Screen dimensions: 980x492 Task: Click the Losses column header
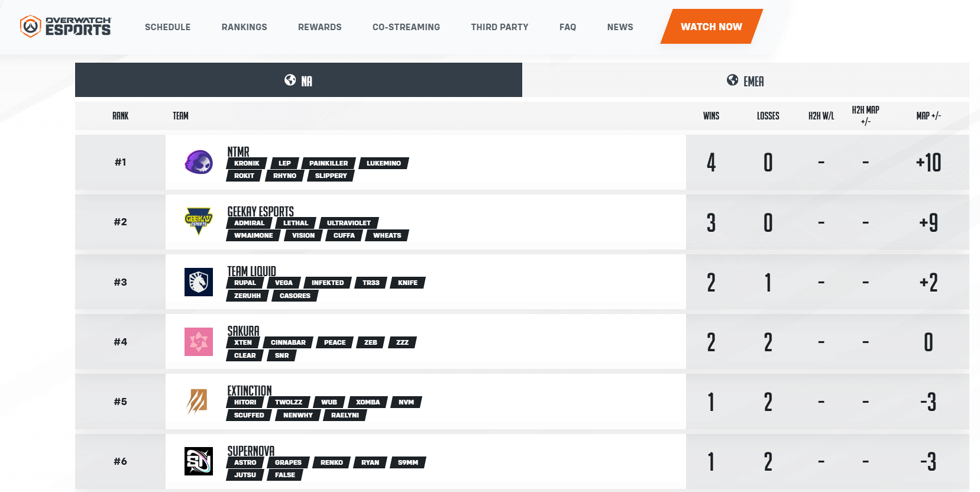[x=768, y=116]
